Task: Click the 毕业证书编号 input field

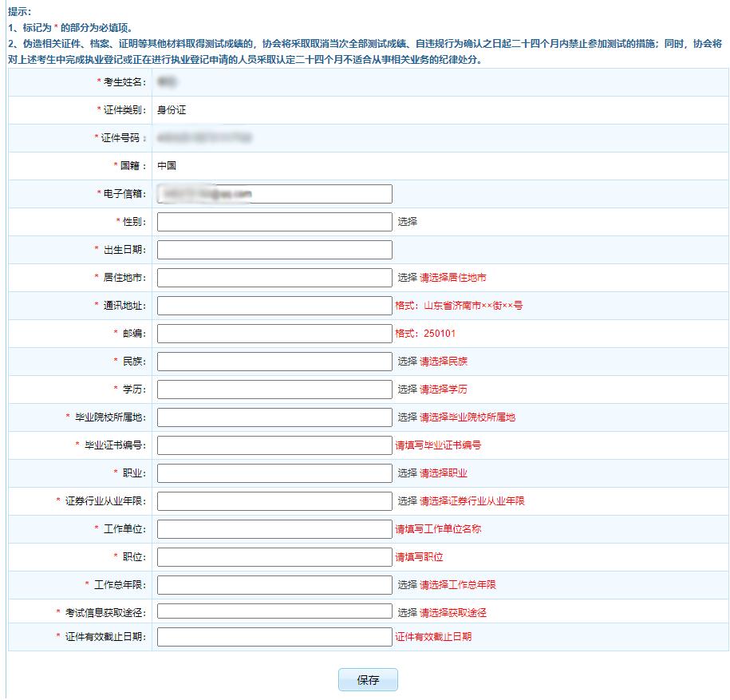Action: tap(275, 445)
